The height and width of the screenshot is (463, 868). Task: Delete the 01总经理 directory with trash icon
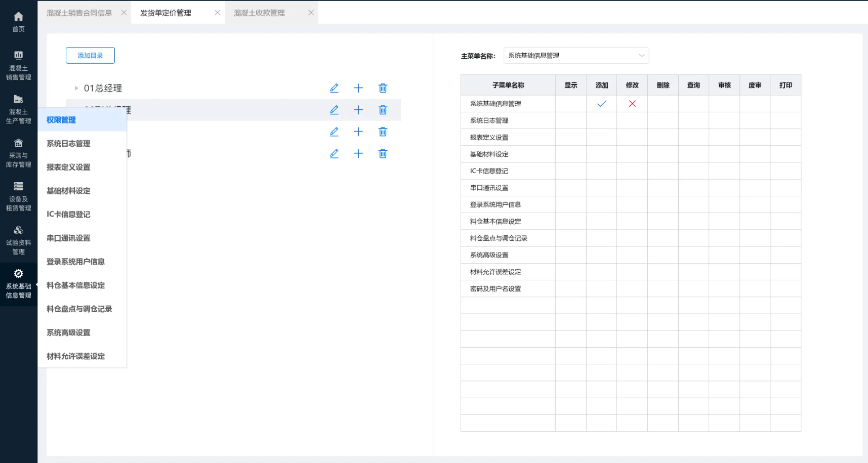coord(383,88)
